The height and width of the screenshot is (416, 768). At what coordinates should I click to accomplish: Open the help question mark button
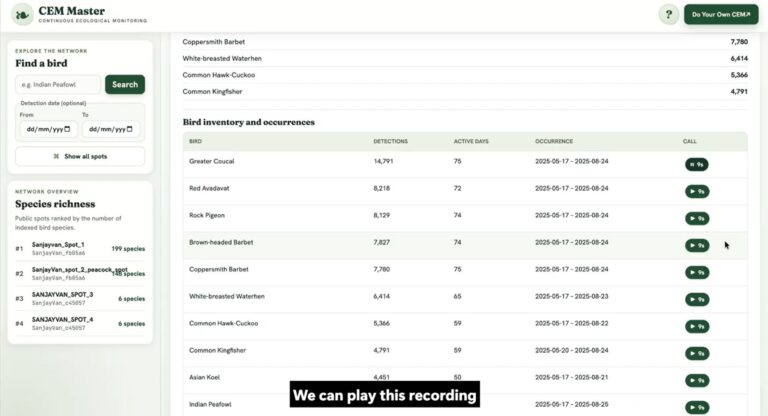coord(669,14)
